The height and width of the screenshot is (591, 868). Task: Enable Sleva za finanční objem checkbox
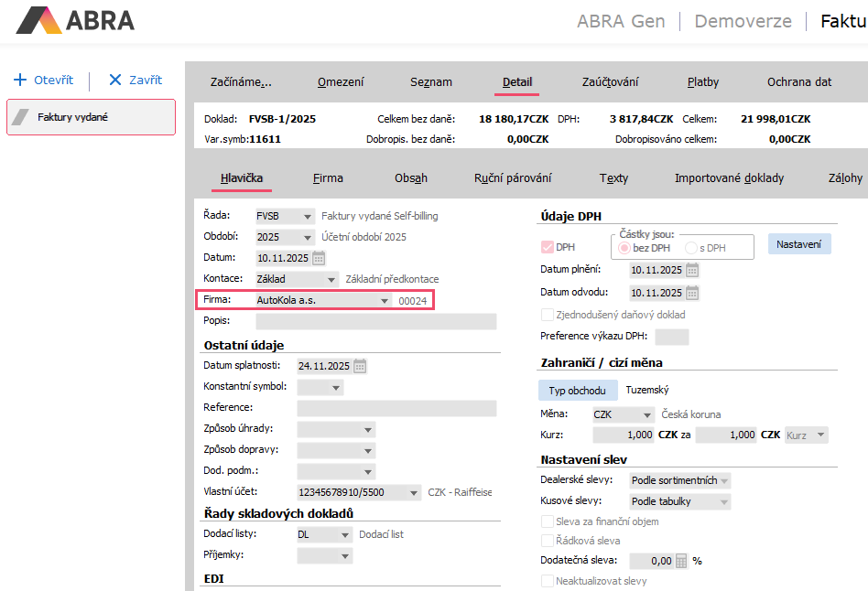(x=548, y=521)
